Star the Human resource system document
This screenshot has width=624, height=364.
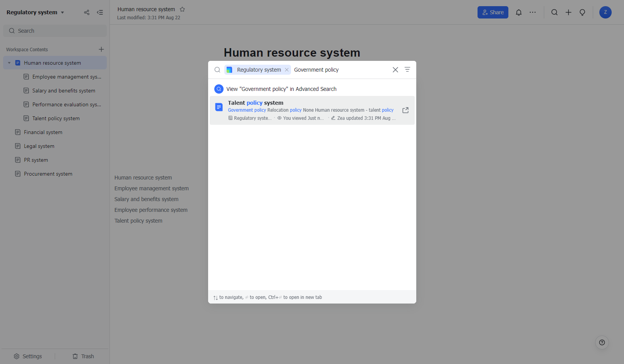pos(182,9)
